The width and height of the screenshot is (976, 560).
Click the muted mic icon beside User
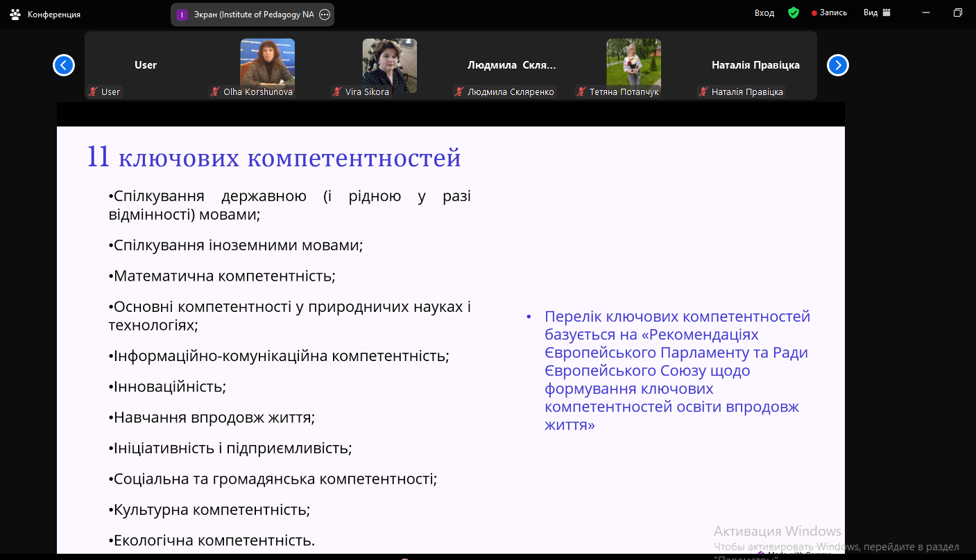pos(93,91)
